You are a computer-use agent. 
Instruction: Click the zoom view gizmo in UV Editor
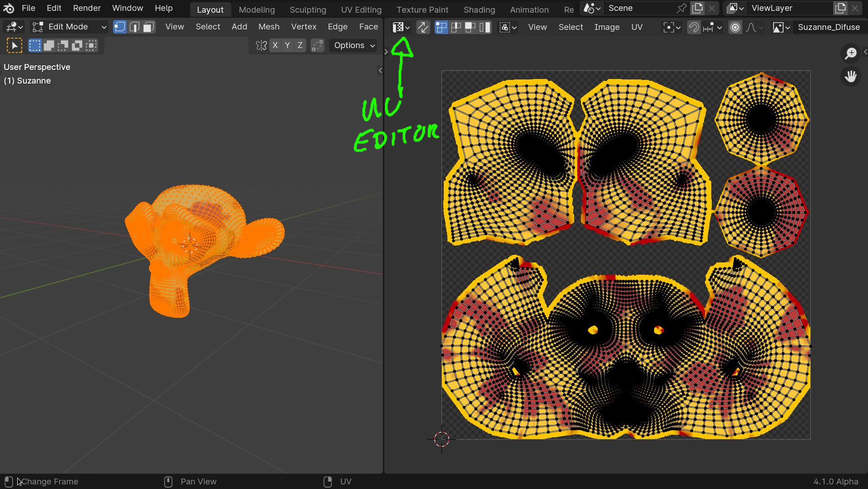click(850, 54)
